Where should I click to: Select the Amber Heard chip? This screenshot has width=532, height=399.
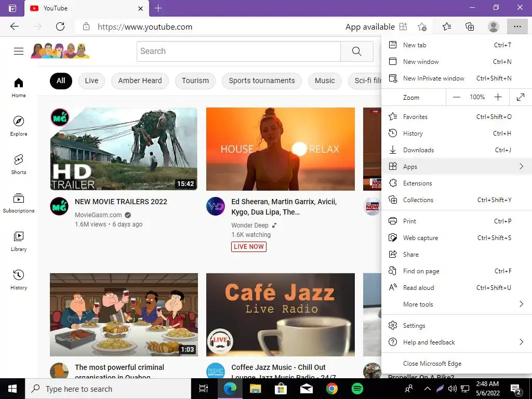140,81
